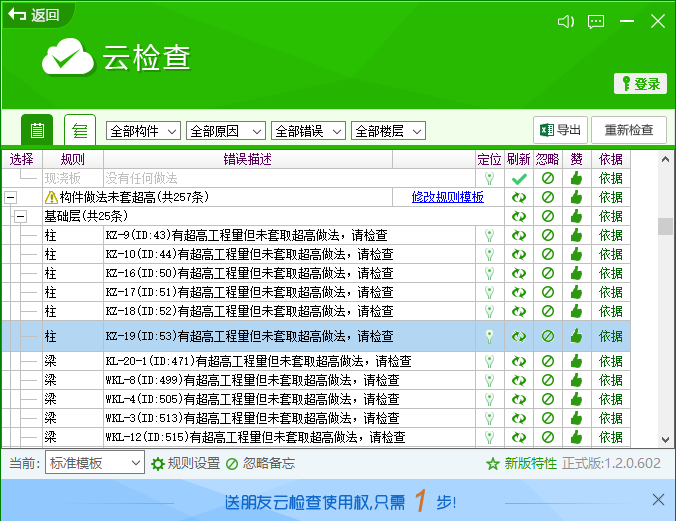
Task: Ignore the KZ-18 (ID:52) error
Action: [548, 311]
